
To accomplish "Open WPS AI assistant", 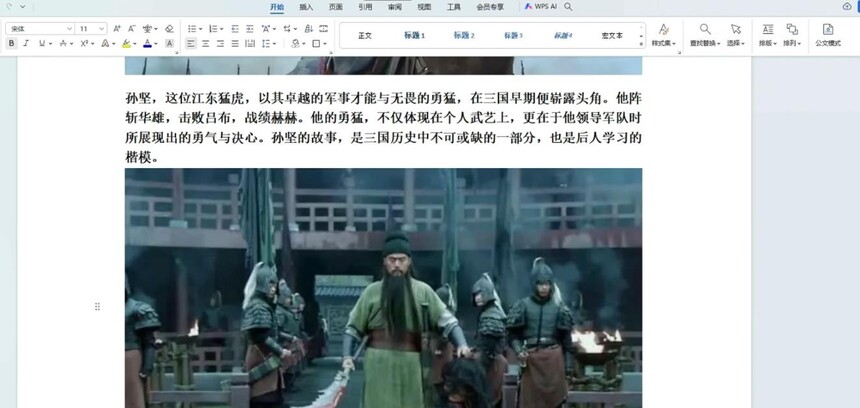I will (540, 7).
